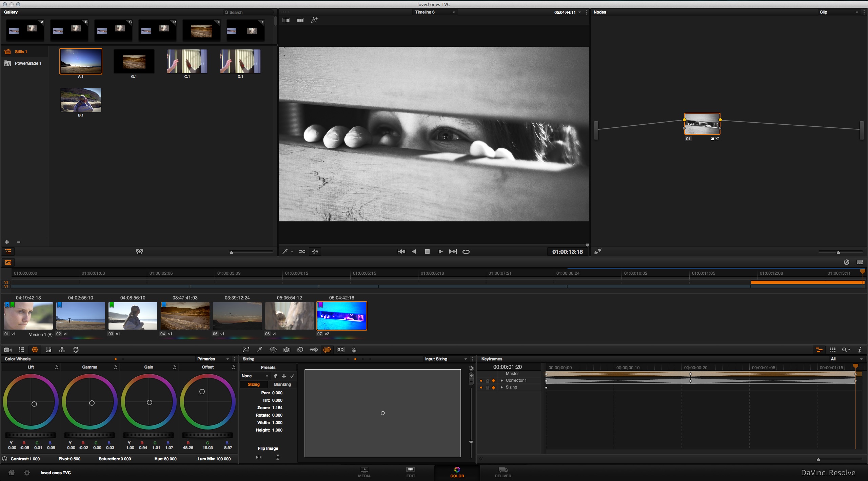Viewport: 868px width, 481px height.
Task: Switch to the EDIT page
Action: pyautogui.click(x=410, y=473)
